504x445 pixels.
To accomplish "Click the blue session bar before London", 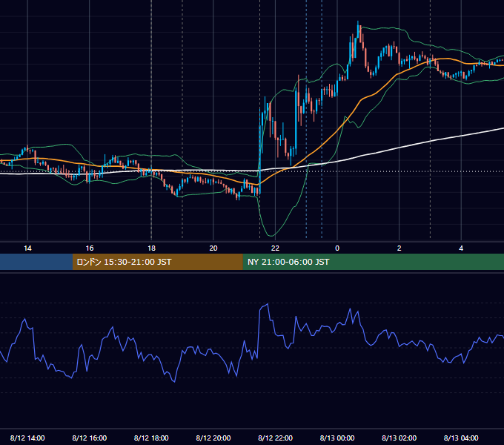I will tap(36, 262).
